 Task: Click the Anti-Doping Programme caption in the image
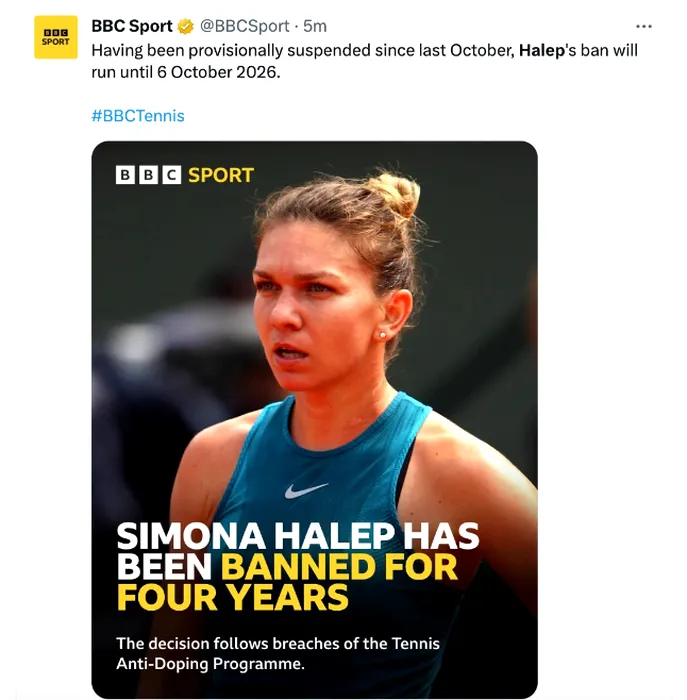(210, 664)
